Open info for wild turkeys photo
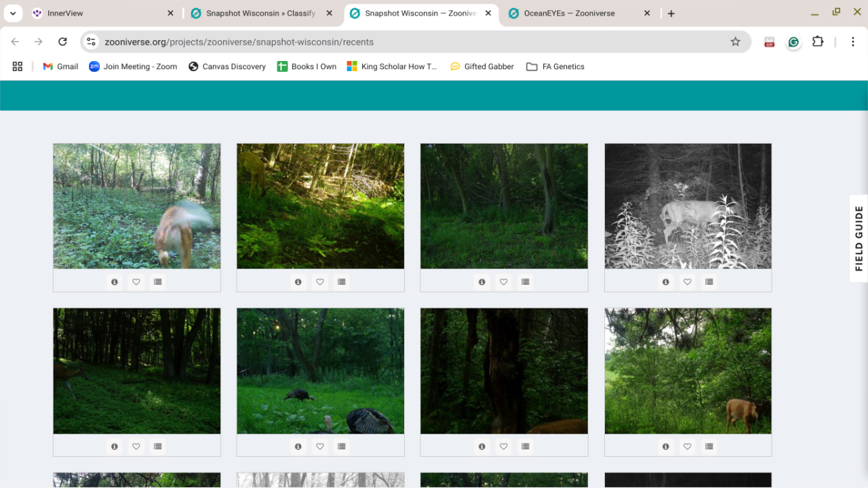The height and width of the screenshot is (488, 868). pyautogui.click(x=298, y=447)
